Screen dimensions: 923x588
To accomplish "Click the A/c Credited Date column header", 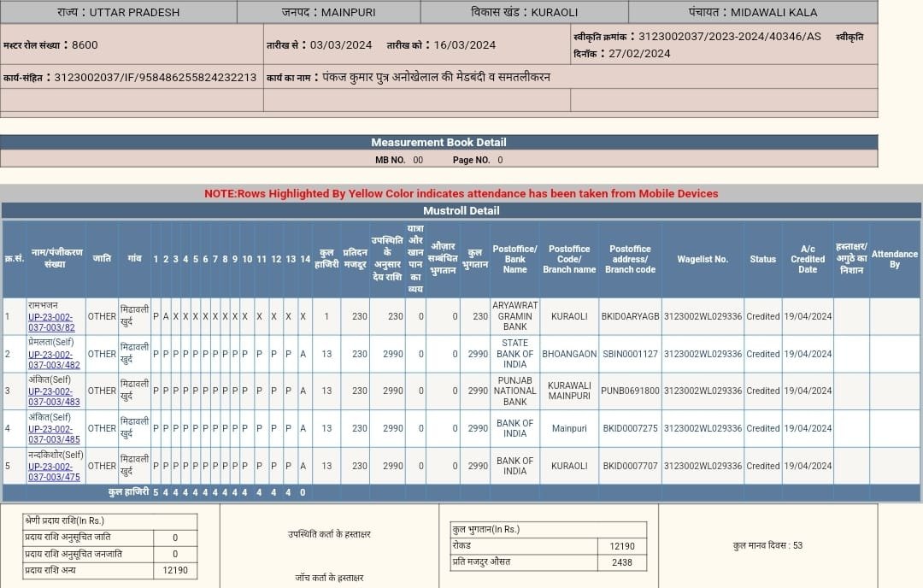I will pos(808,259).
